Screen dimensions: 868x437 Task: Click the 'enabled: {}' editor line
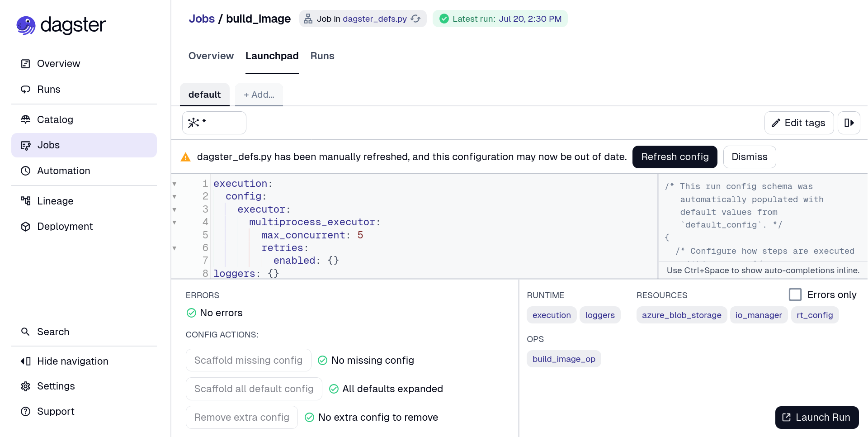(x=306, y=261)
